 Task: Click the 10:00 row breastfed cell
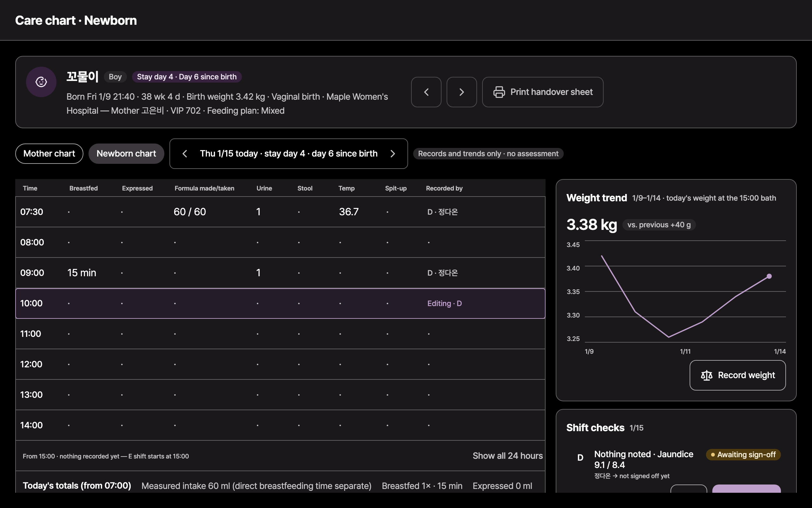pos(69,304)
